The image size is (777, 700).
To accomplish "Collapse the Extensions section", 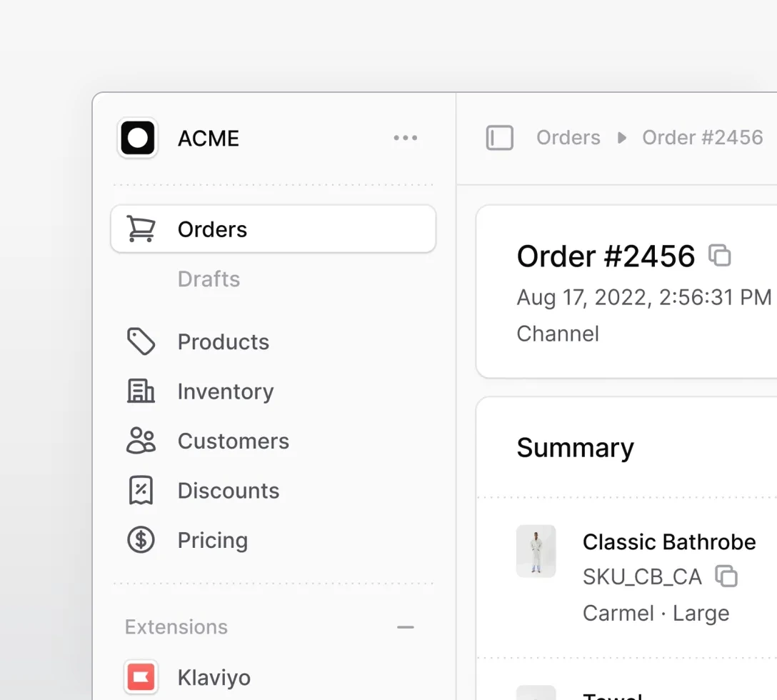I will tap(406, 627).
